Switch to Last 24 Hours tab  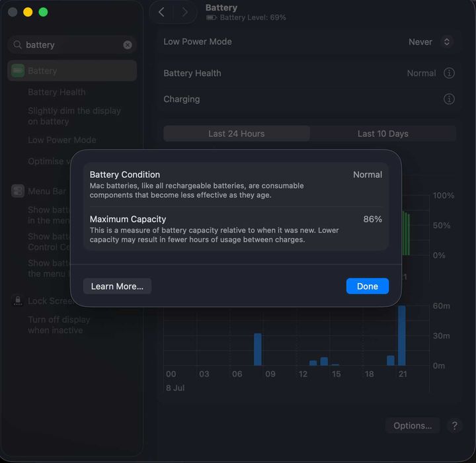(x=237, y=134)
